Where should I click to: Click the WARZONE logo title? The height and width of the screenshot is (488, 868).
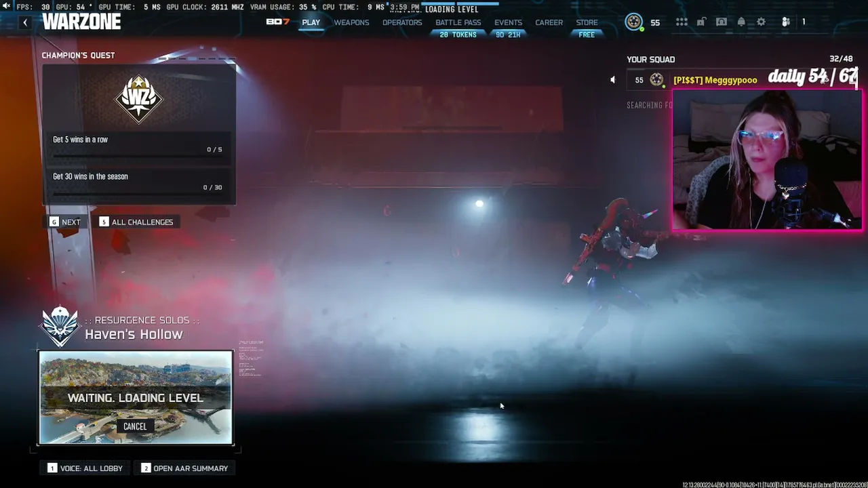coord(81,22)
